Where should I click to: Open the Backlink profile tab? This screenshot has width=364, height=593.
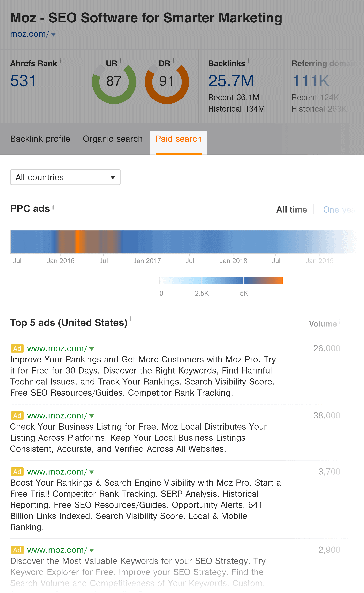(x=40, y=139)
